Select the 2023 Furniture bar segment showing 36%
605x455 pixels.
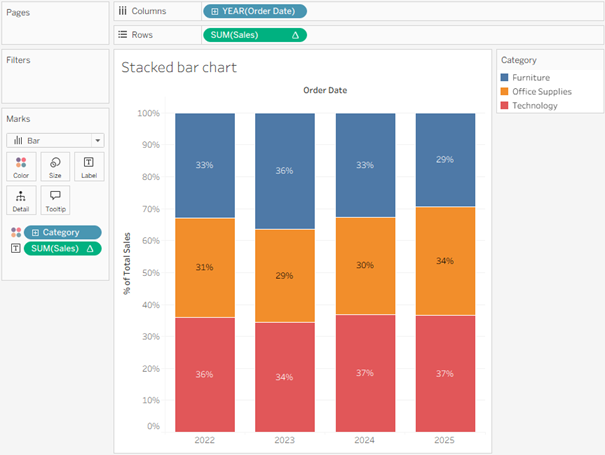(285, 171)
